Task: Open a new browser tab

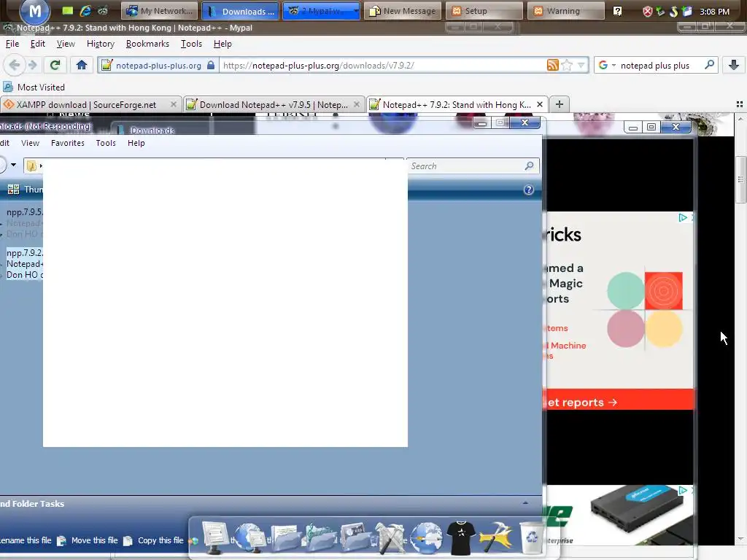Action: 560,104
